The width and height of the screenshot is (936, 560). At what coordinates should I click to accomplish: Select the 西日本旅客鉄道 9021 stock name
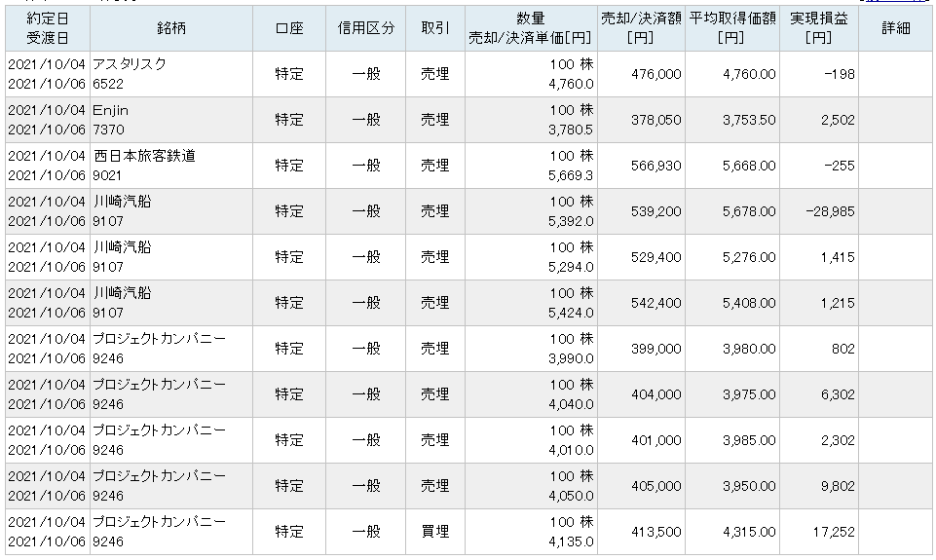click(144, 166)
